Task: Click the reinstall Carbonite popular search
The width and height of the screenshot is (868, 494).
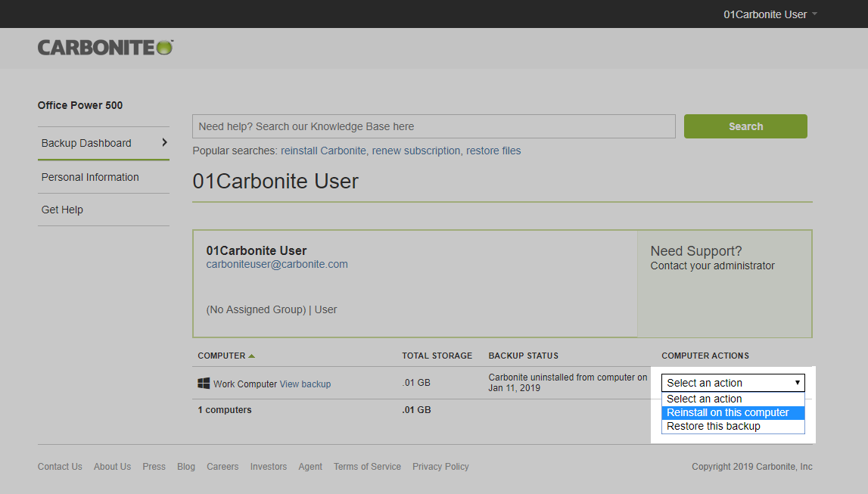Action: (x=324, y=151)
